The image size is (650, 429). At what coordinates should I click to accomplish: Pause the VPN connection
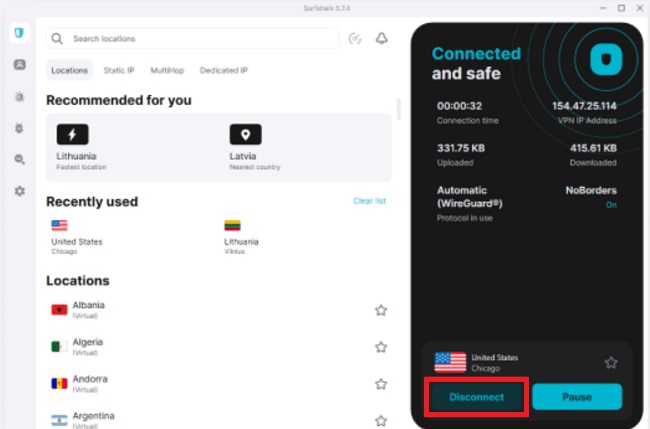pos(577,397)
